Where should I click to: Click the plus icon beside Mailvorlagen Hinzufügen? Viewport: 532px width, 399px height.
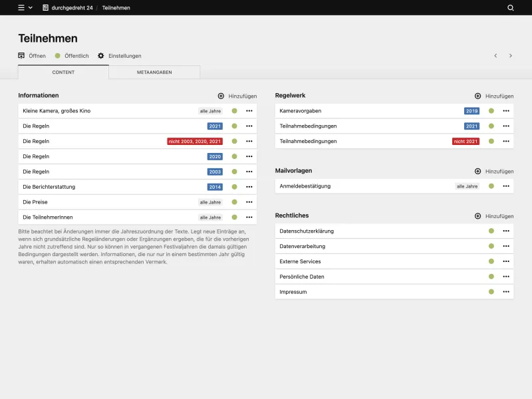477,171
